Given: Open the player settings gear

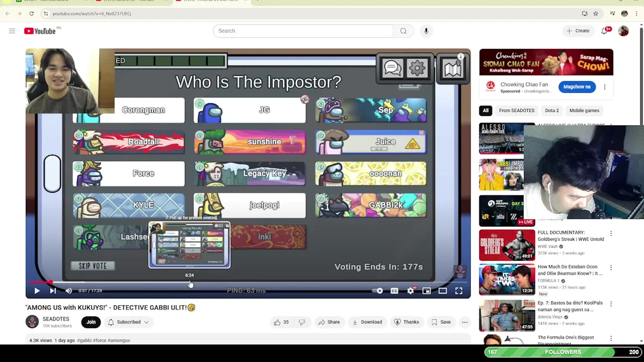Looking at the screenshot, I should point(411,291).
